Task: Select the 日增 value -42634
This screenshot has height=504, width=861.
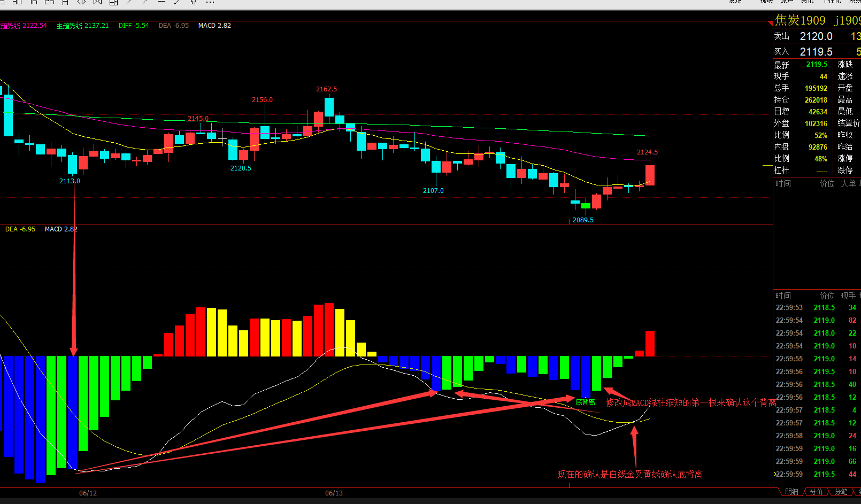Action: point(817,112)
